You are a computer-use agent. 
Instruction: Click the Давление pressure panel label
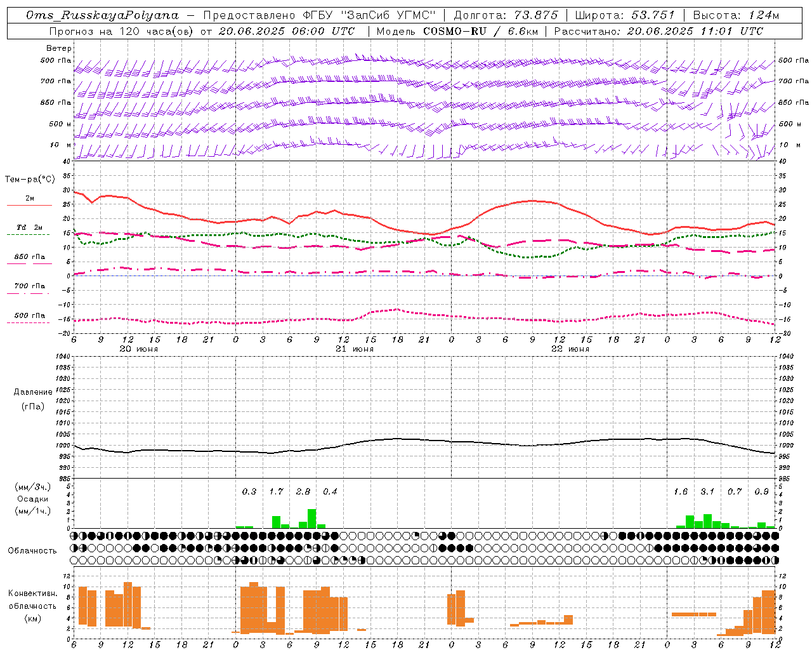[x=32, y=392]
